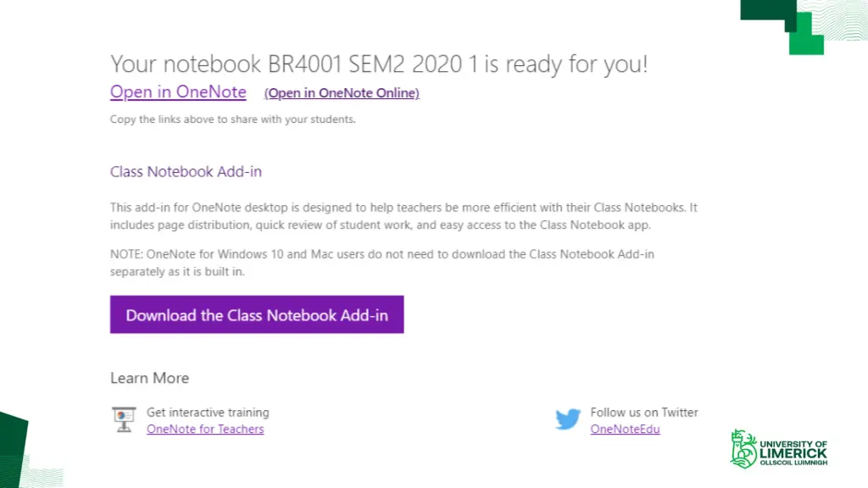Image resolution: width=868 pixels, height=488 pixels.
Task: Click the Follow us on Twitter text
Action: (644, 413)
